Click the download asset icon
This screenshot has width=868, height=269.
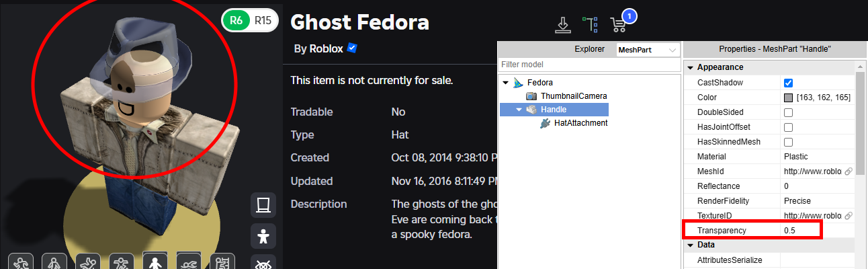562,25
